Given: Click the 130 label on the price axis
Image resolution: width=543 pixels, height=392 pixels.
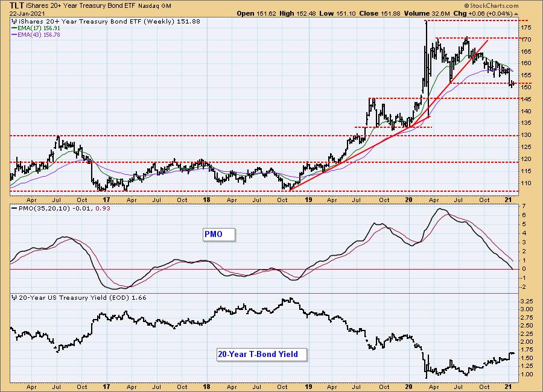Looking at the screenshot, I should 526,135.
